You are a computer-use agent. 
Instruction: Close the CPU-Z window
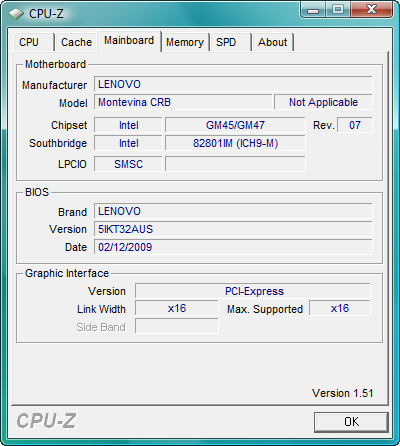pos(371,10)
